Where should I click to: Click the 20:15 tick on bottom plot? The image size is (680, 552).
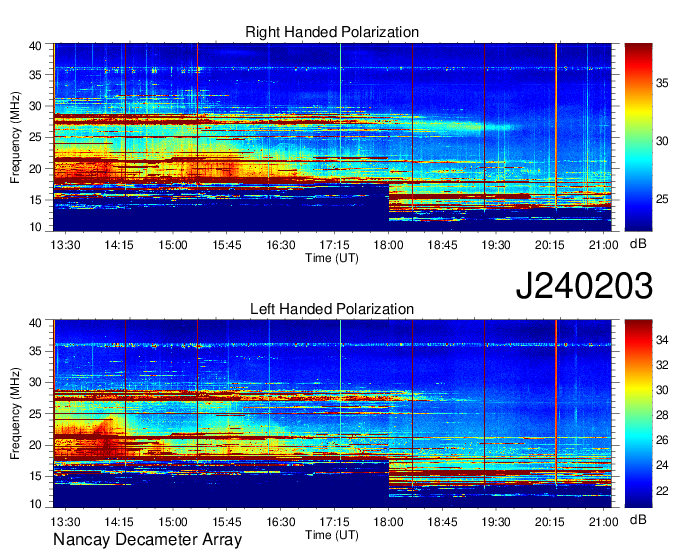click(549, 522)
